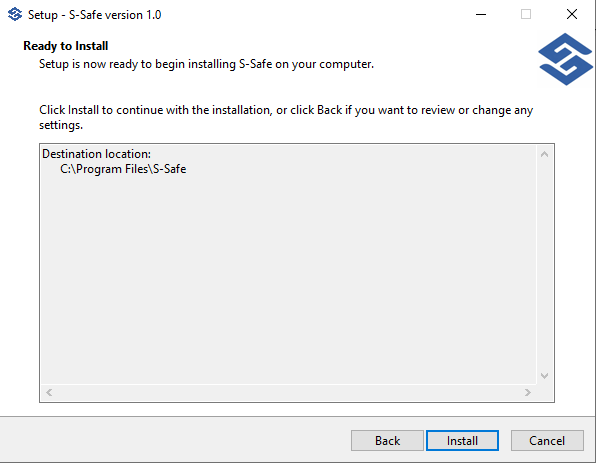Viewport: 596px width, 463px height.
Task: Click the Ready to Install heading
Action: coord(66,46)
